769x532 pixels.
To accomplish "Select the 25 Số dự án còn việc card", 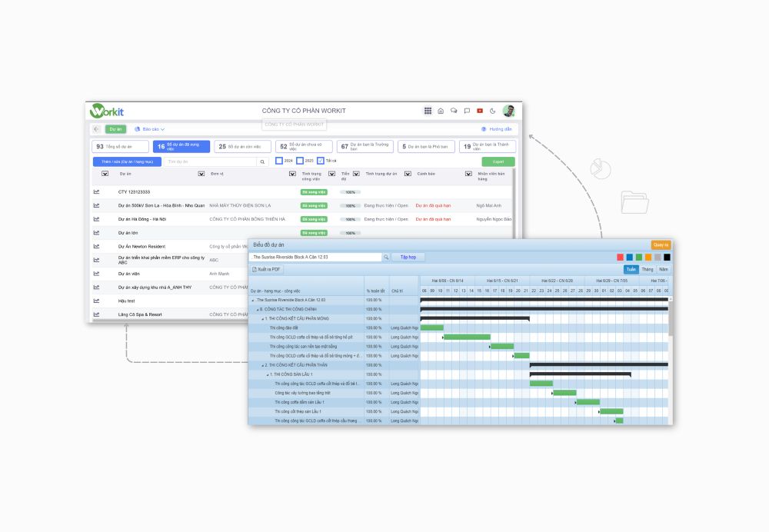I will coord(242,147).
